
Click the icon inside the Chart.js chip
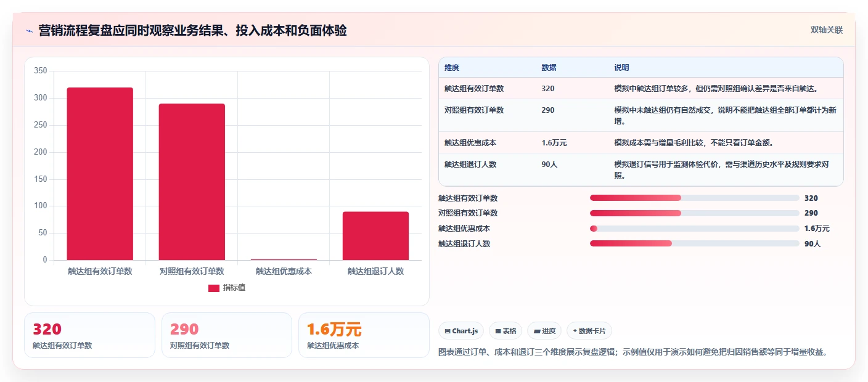[x=447, y=331]
